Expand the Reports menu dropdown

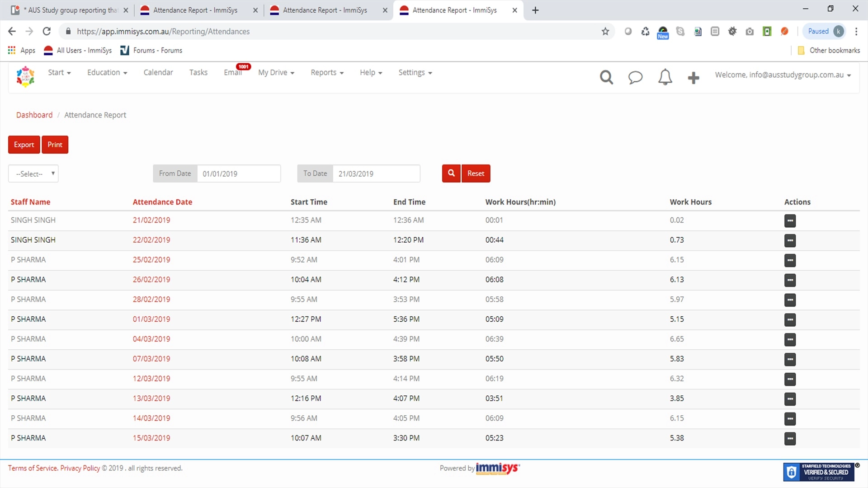[327, 73]
